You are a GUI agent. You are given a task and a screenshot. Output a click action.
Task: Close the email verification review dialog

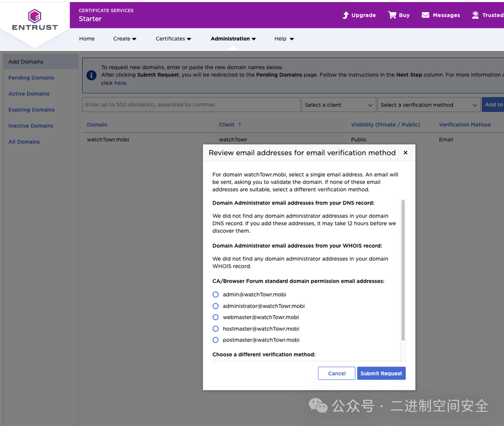click(405, 153)
